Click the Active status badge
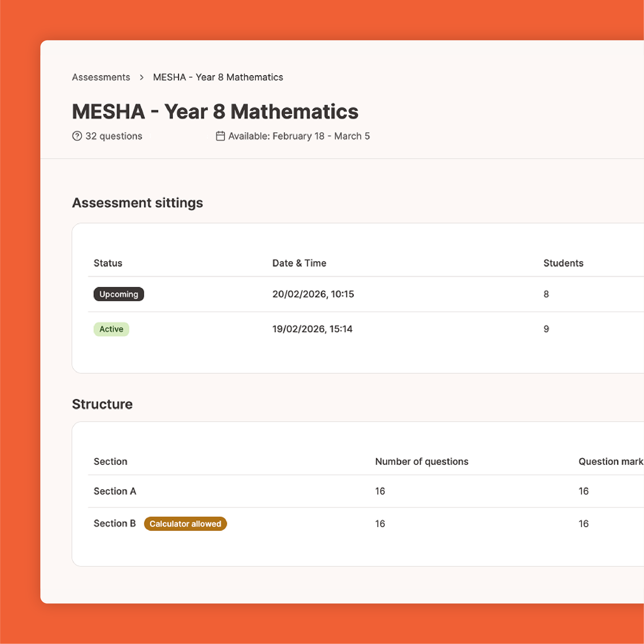Image resolution: width=644 pixels, height=644 pixels. [x=111, y=329]
